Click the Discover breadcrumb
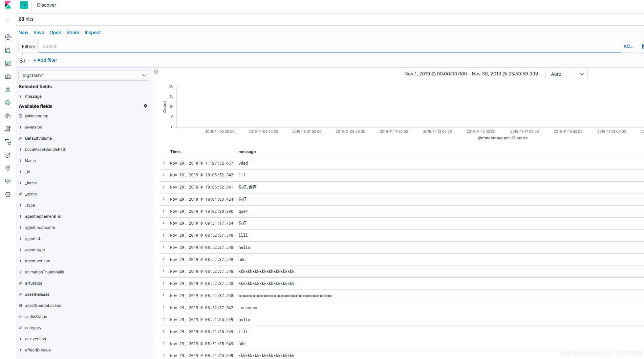Image resolution: width=644 pixels, height=359 pixels. [47, 5]
